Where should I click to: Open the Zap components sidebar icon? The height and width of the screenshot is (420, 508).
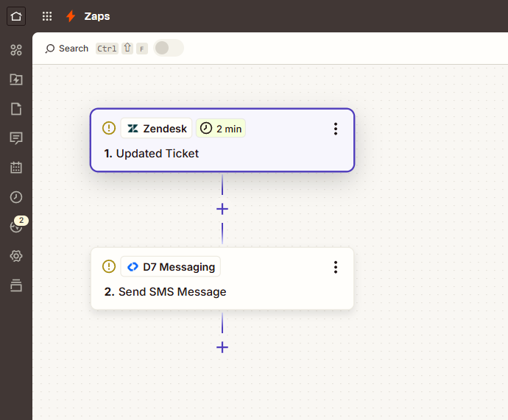click(16, 50)
